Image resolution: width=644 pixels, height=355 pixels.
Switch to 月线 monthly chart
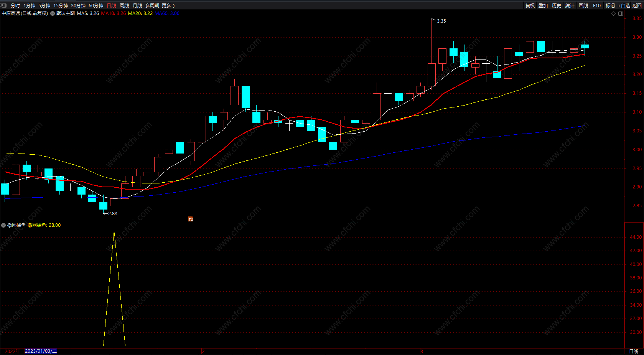point(137,6)
